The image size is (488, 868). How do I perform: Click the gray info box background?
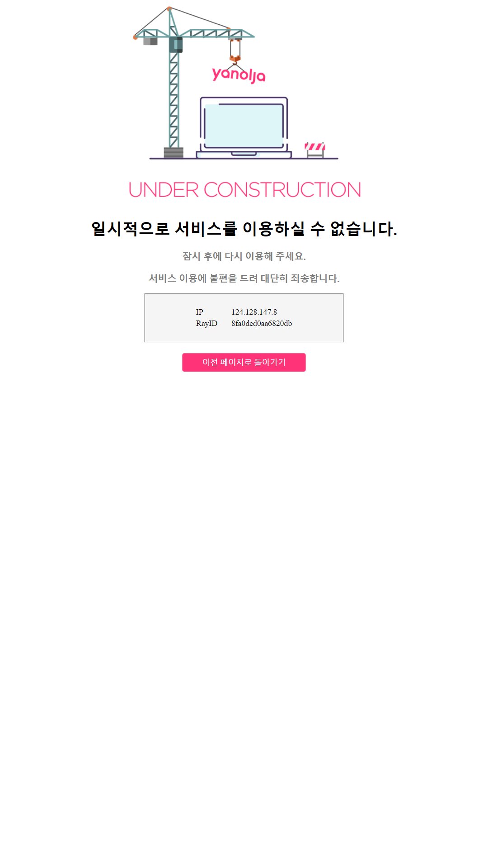(x=244, y=318)
